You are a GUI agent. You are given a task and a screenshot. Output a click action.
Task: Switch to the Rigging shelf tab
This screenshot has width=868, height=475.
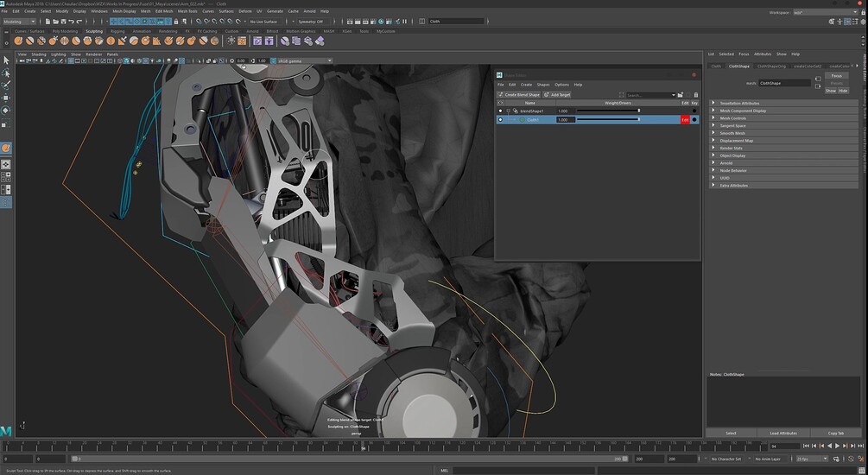[117, 31]
